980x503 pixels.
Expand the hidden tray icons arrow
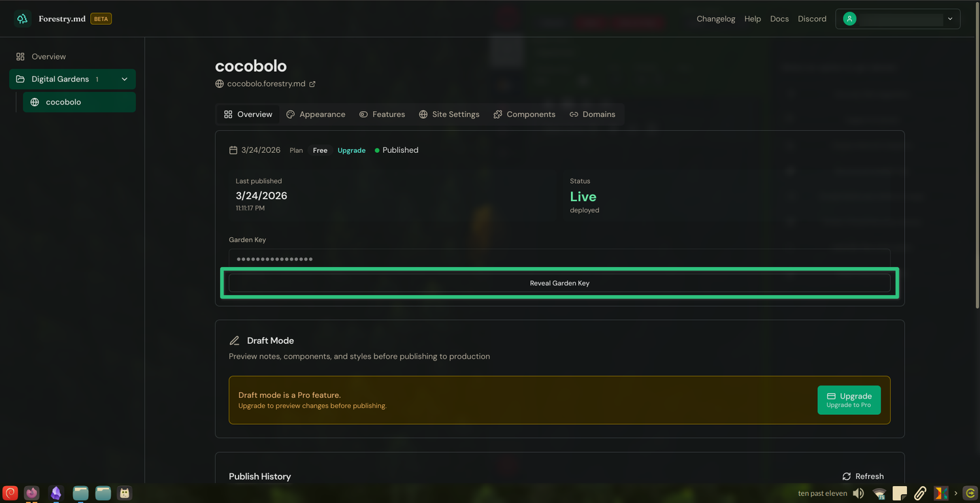click(956, 493)
